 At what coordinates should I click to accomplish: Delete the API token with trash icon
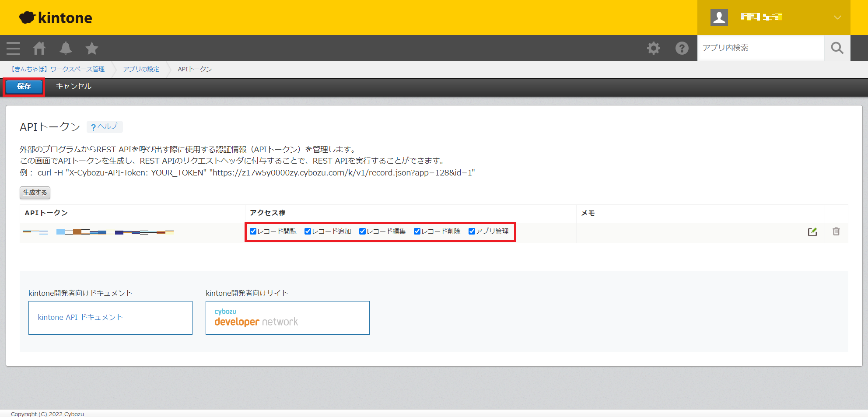point(836,231)
